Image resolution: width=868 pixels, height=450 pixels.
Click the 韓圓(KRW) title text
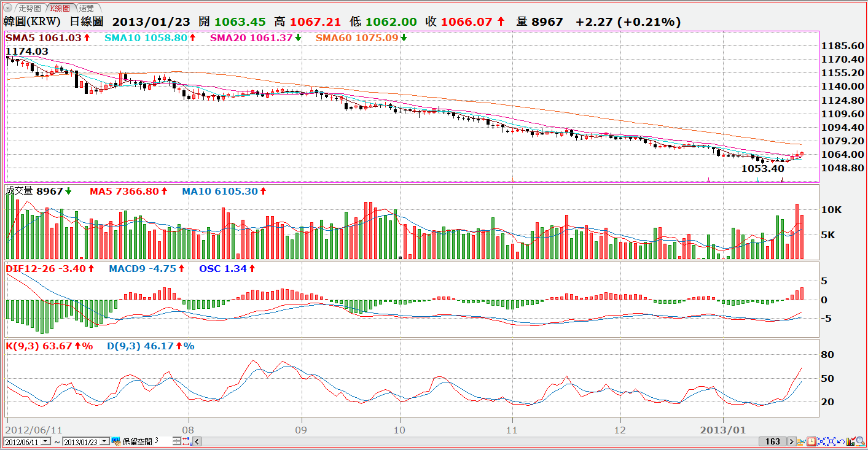tap(32, 21)
